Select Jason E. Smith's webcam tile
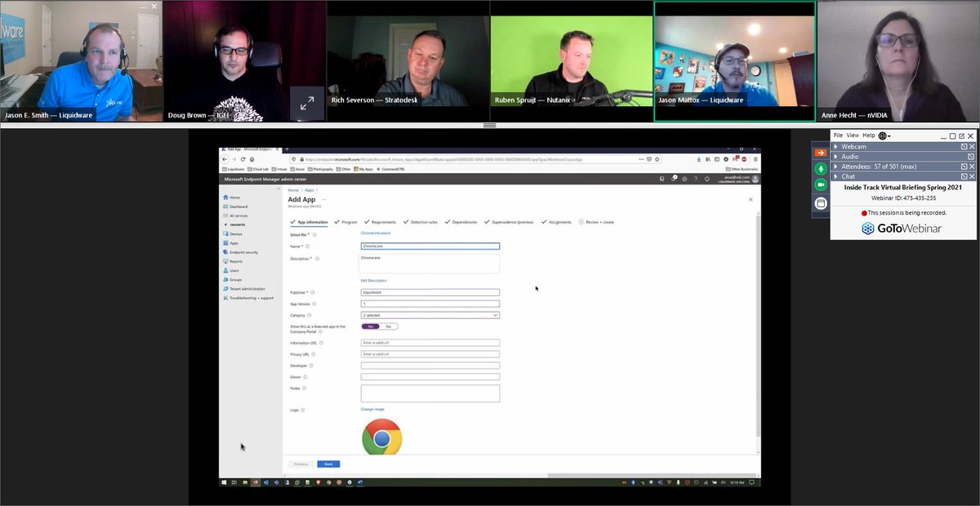The height and width of the screenshot is (506, 980). click(82, 61)
